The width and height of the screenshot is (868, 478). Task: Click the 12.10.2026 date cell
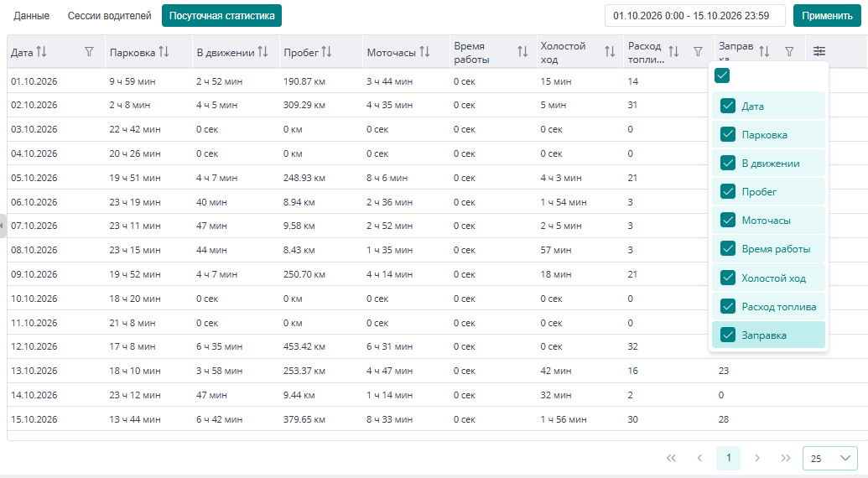click(x=34, y=346)
